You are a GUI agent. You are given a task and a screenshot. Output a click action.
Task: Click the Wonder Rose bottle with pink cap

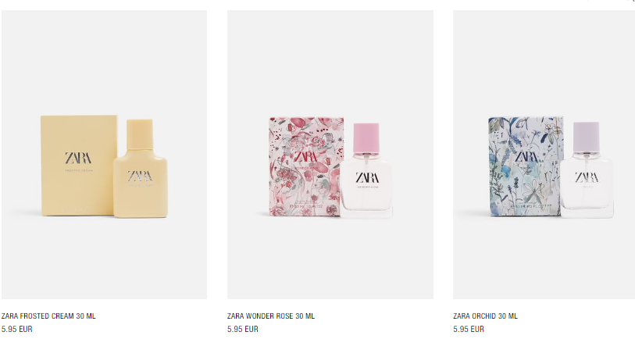pos(366,171)
